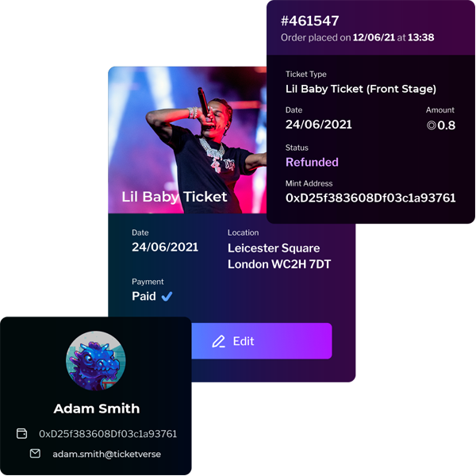Click the Lil Baby Ticket title overlay
The image size is (476, 476).
175,197
